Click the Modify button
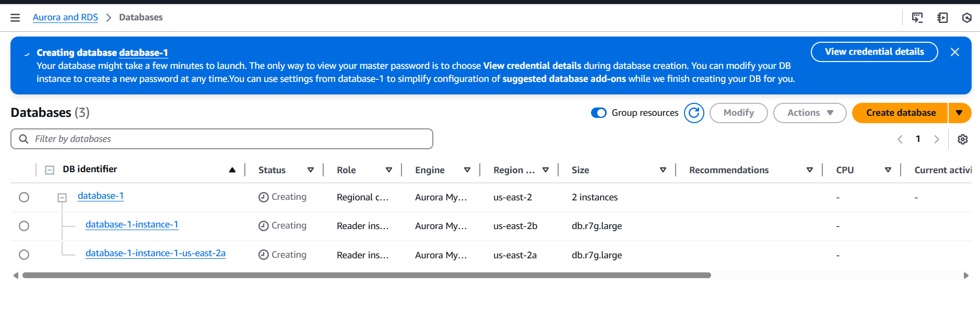 pyautogui.click(x=739, y=113)
